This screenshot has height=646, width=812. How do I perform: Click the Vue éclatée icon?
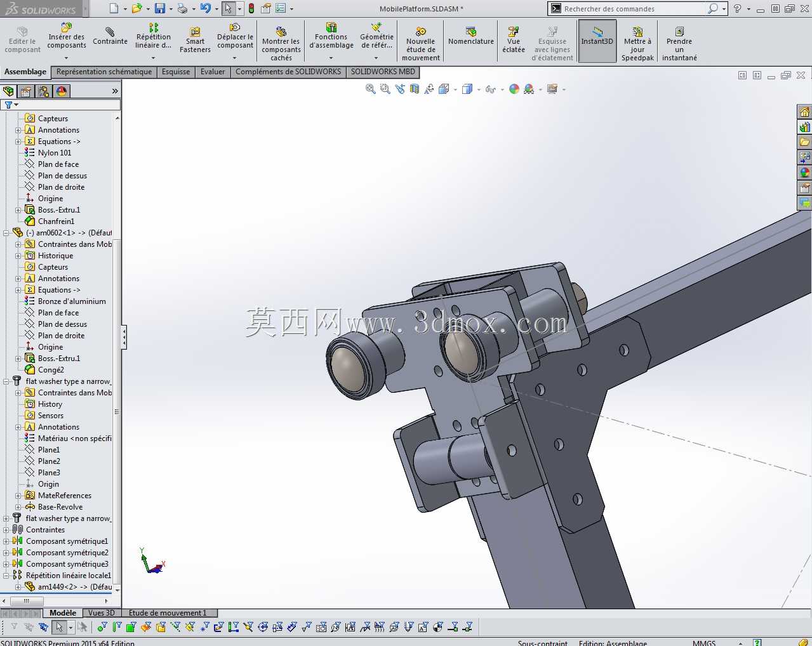tap(513, 40)
